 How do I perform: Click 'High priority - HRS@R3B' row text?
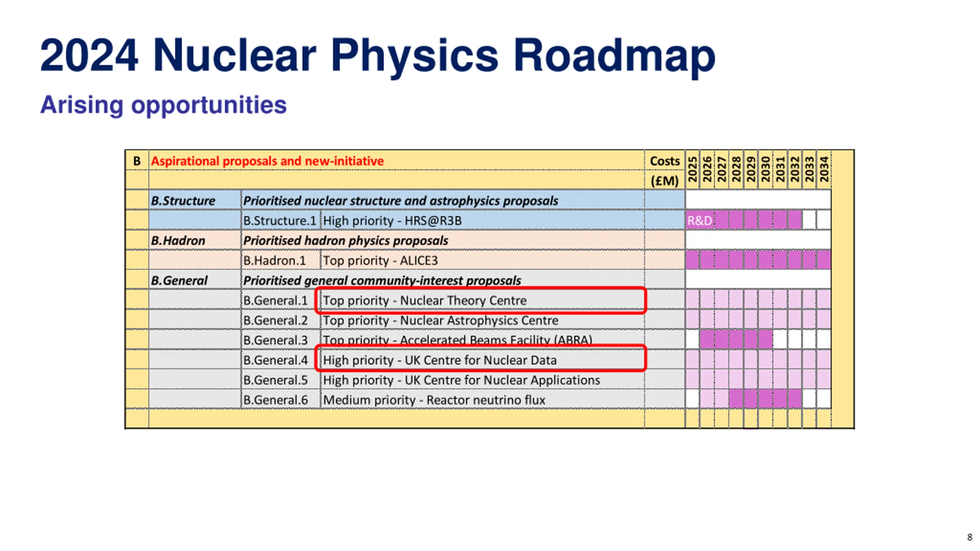pyautogui.click(x=392, y=221)
